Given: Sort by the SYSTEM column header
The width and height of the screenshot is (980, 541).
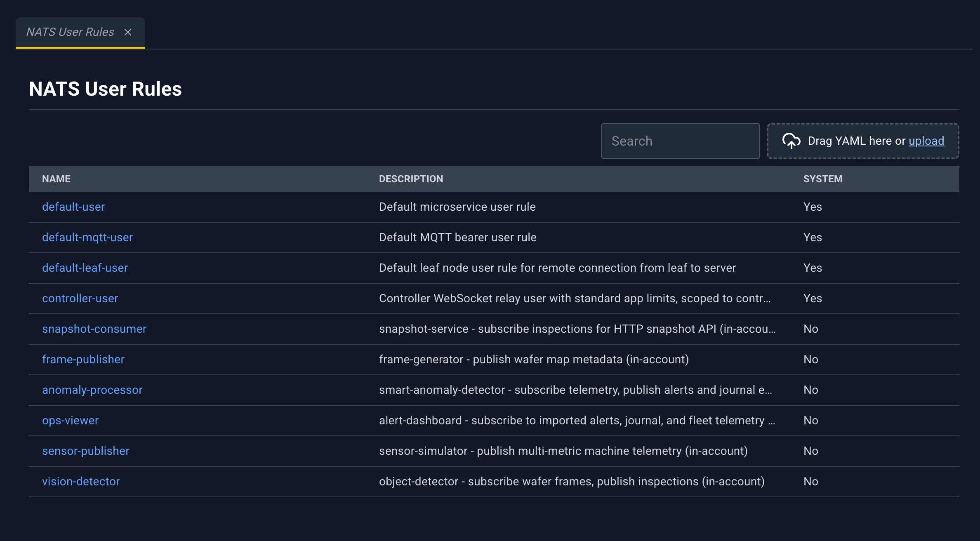Looking at the screenshot, I should 823,179.
